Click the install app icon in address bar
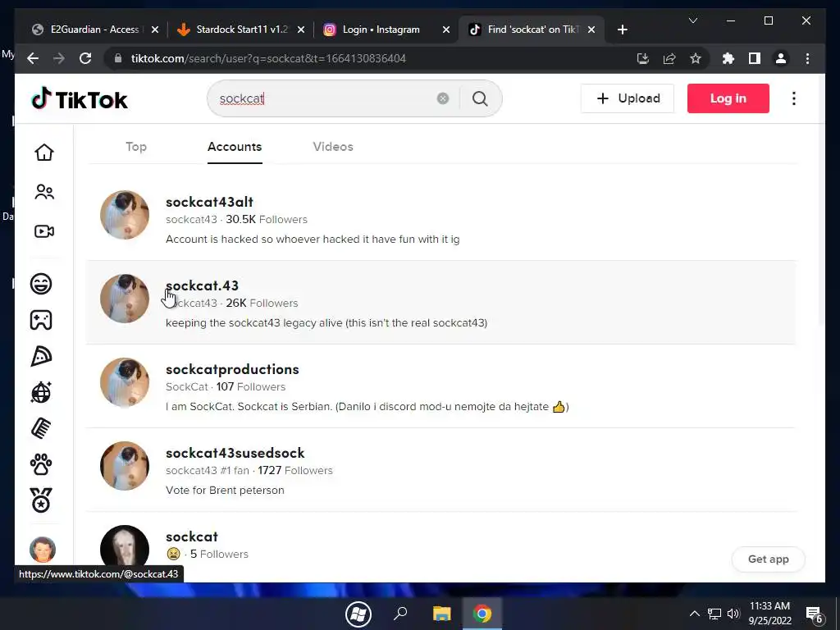840x630 pixels. [x=643, y=58]
